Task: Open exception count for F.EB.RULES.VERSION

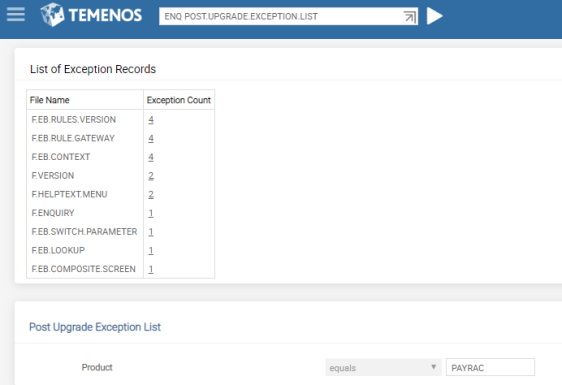Action: tap(151, 120)
